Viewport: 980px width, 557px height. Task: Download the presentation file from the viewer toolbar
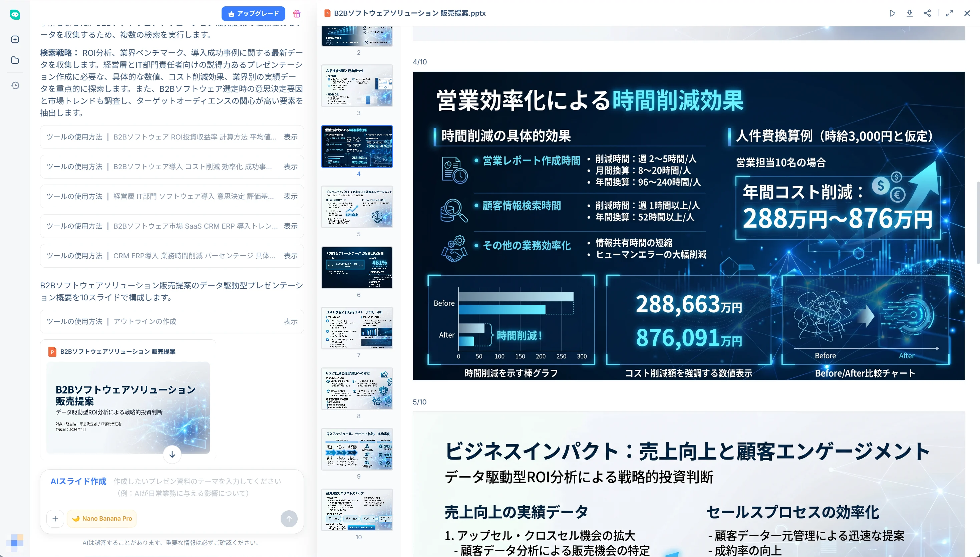[x=910, y=13]
